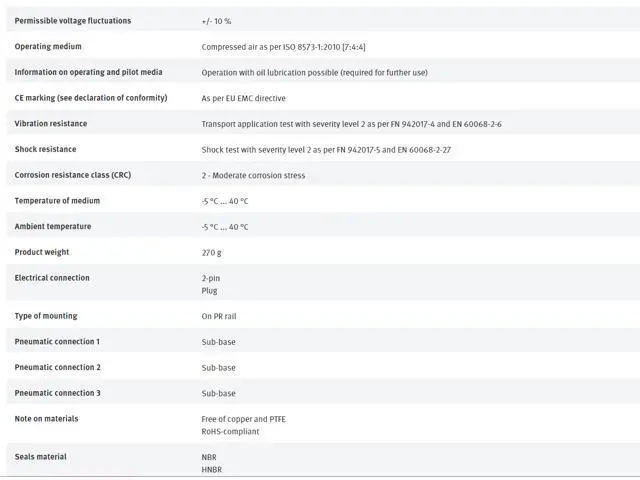Click the Seals material label
The width and height of the screenshot is (640, 480).
[x=40, y=457]
